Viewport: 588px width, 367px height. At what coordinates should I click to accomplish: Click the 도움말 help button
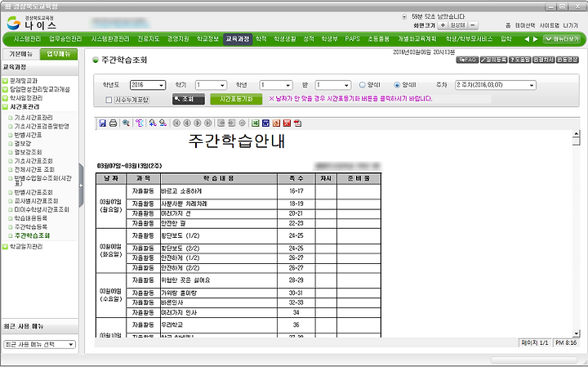519,60
